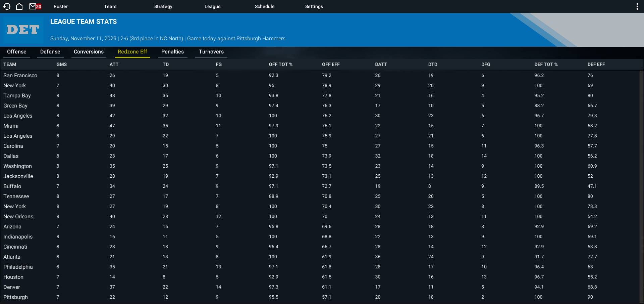Go to the home screen icon
The image size is (644, 304).
pos(19,6)
